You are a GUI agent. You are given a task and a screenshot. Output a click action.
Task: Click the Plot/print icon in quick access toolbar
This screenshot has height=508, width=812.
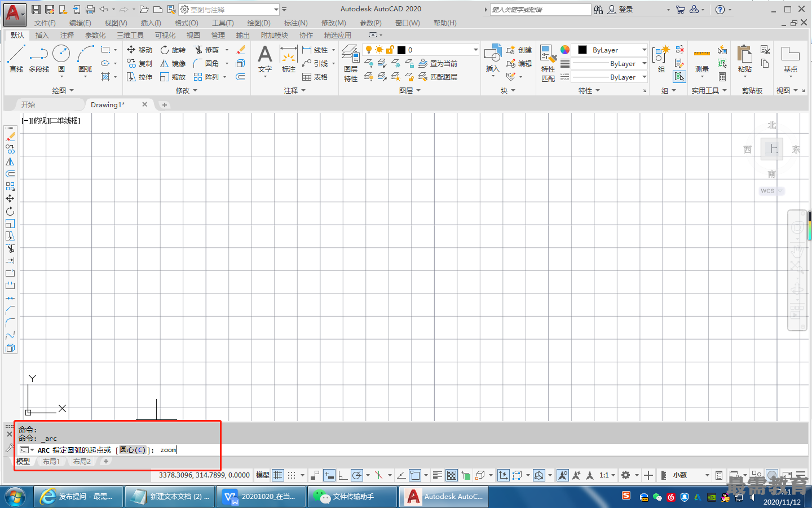pyautogui.click(x=90, y=10)
